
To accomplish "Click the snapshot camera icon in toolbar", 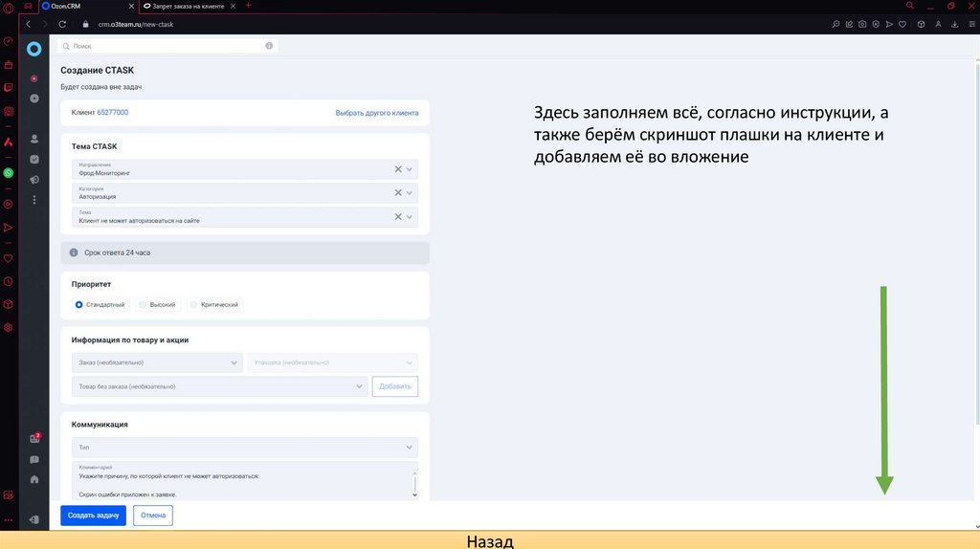I will [862, 24].
